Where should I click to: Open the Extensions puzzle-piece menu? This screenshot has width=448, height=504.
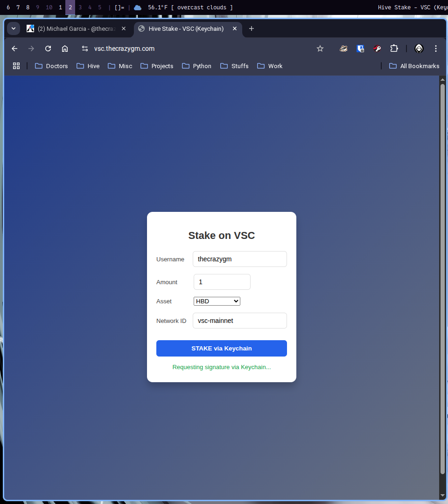pyautogui.click(x=394, y=49)
